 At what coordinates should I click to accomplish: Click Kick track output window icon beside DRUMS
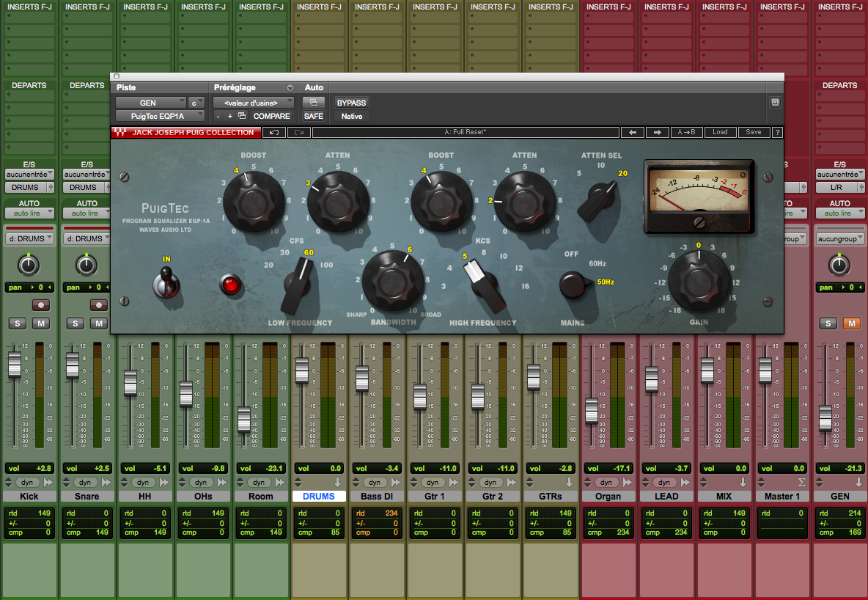51,187
